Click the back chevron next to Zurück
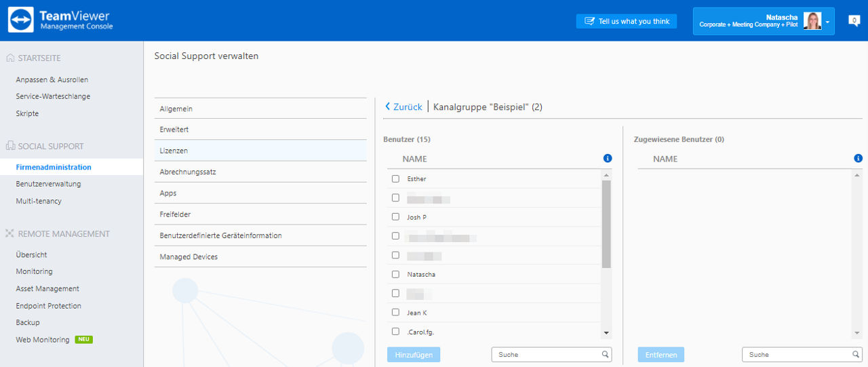The image size is (868, 367). 388,107
